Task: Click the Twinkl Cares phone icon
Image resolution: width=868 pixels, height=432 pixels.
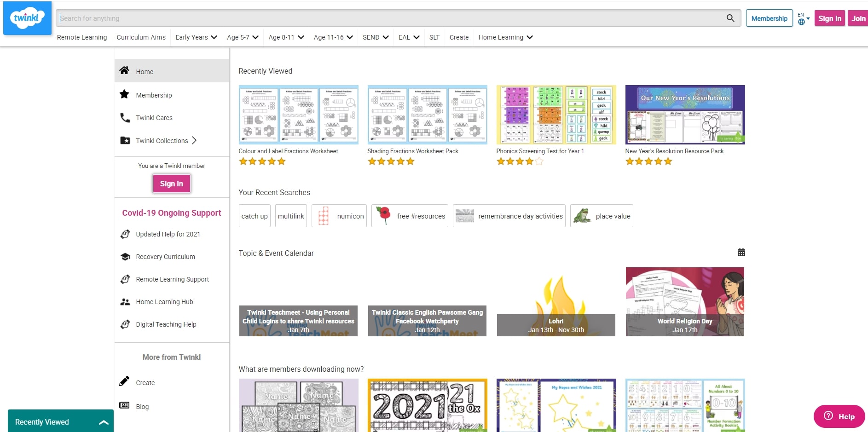Action: pos(125,117)
